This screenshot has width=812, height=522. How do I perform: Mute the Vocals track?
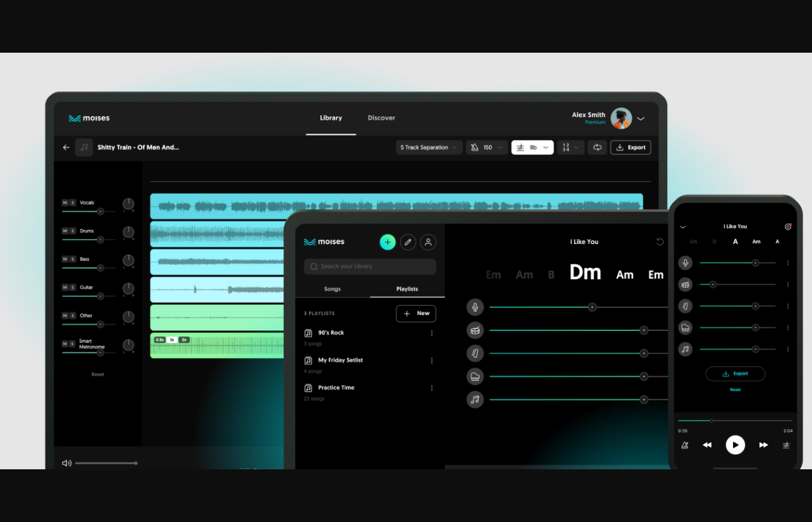(x=65, y=203)
